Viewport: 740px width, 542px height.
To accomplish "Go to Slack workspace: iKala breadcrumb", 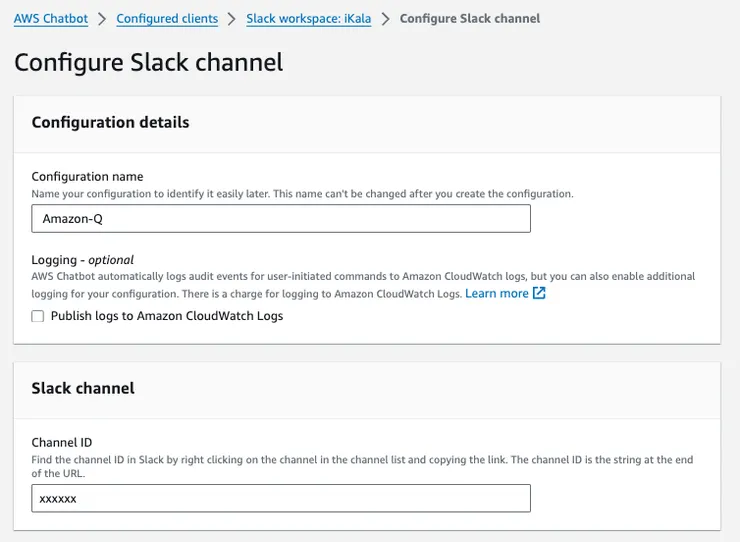I will [x=308, y=19].
